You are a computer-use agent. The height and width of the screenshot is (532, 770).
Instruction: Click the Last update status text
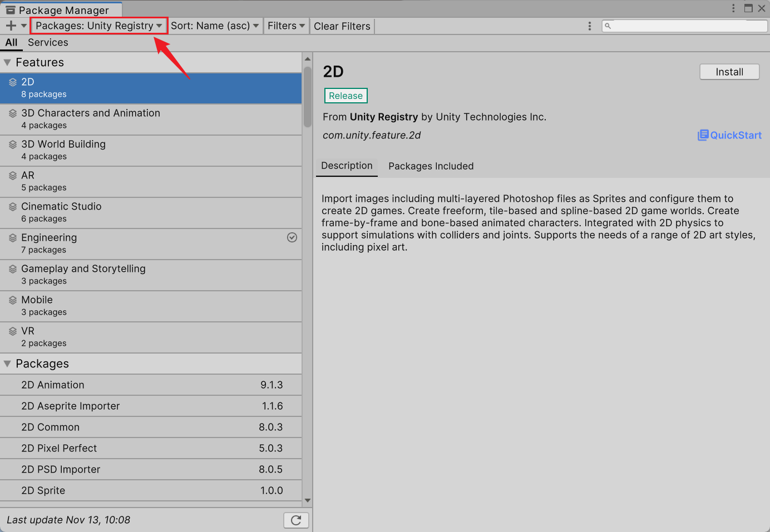click(x=68, y=520)
